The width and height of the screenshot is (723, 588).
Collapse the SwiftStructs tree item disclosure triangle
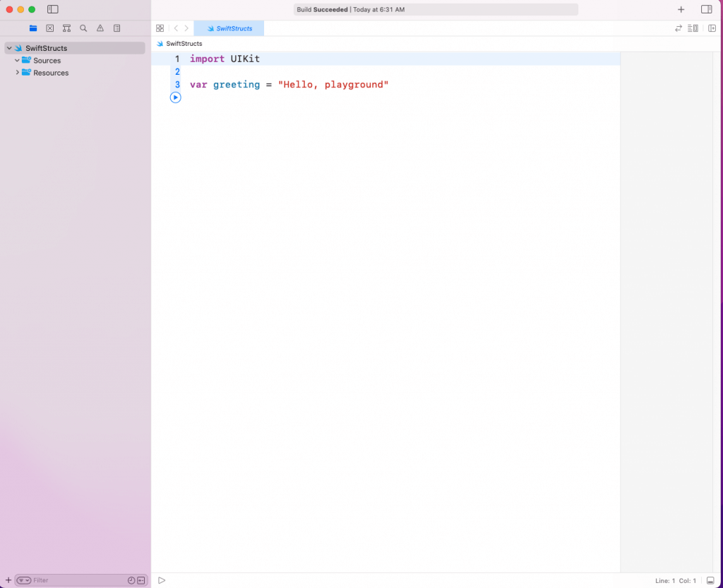click(x=8, y=47)
